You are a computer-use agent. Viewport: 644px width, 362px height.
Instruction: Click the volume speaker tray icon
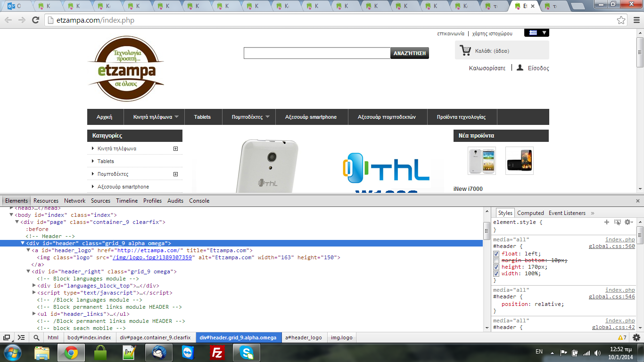click(598, 353)
